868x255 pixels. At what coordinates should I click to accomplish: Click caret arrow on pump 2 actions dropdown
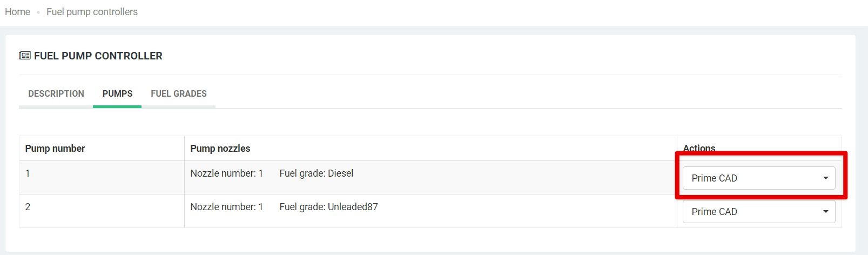pos(825,212)
